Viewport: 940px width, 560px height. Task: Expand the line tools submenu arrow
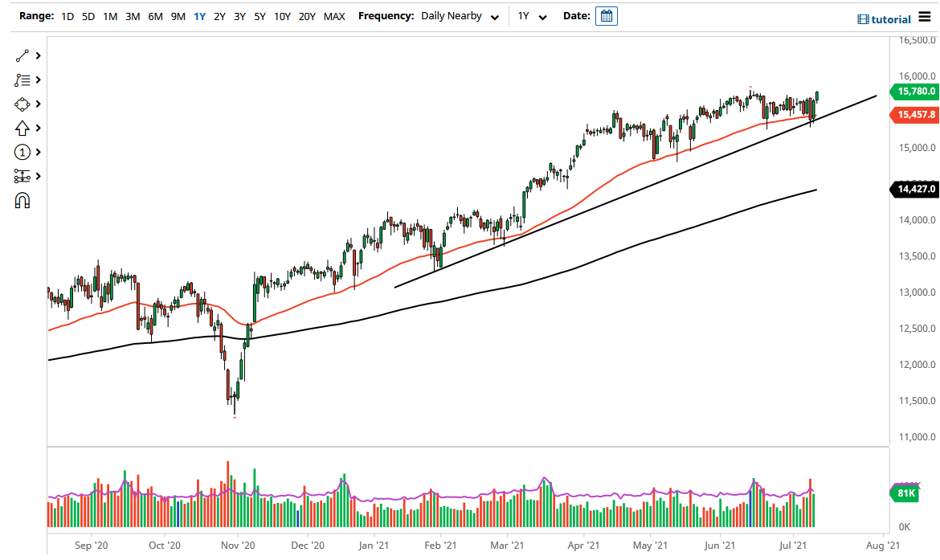pos(39,55)
